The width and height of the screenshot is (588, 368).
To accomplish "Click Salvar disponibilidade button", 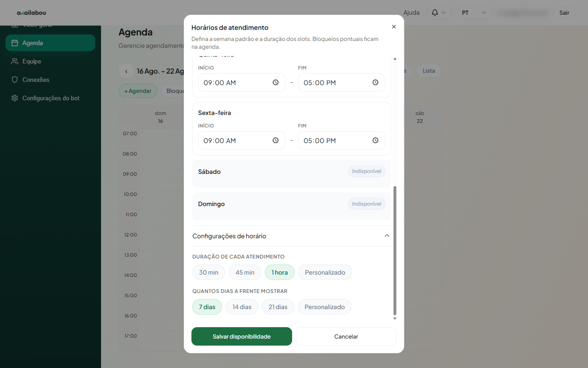I will pos(242,336).
